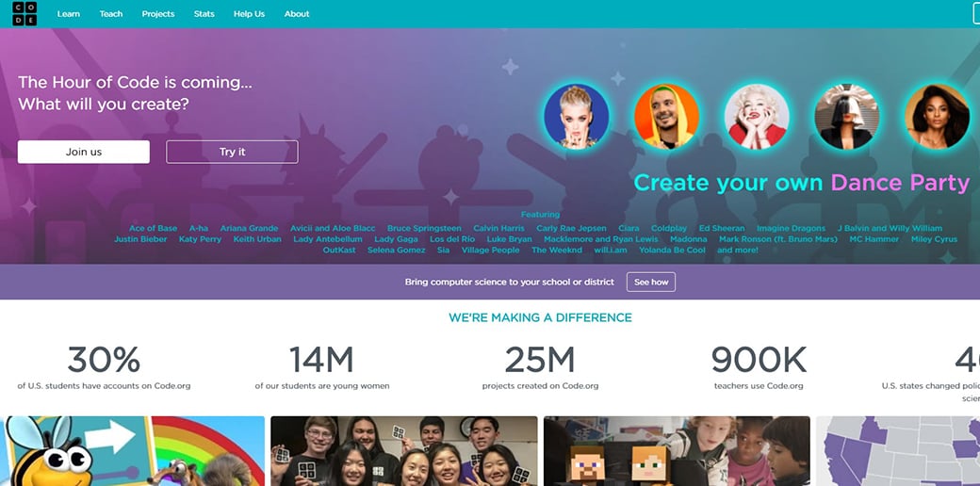Click the curly-blonde artist portrait with red top
The width and height of the screenshot is (980, 486).
tap(757, 117)
